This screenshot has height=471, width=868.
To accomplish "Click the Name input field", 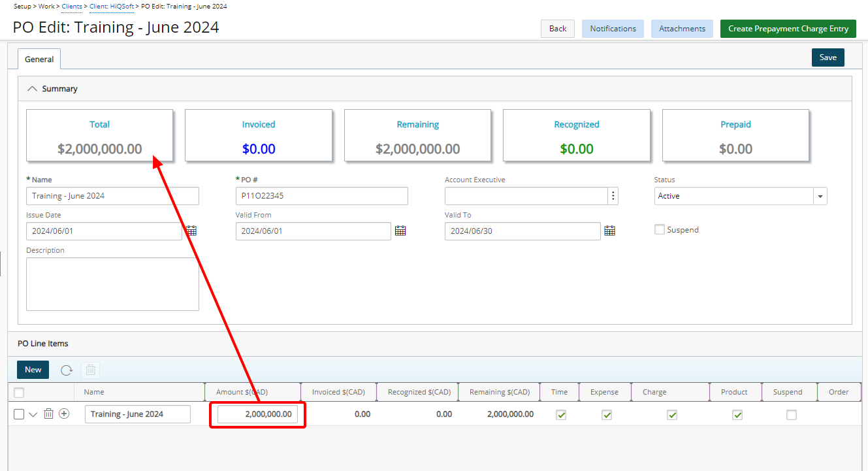I will [x=112, y=196].
